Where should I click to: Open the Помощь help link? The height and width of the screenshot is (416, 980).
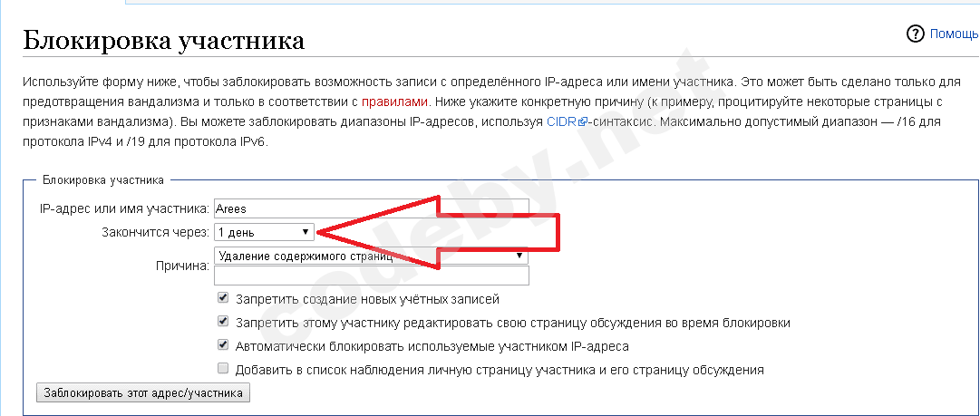click(x=954, y=34)
